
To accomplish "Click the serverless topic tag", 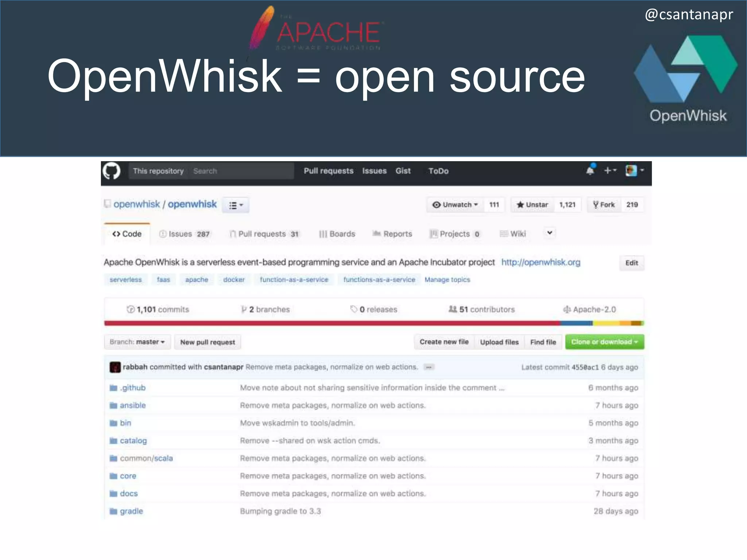I will coord(125,280).
